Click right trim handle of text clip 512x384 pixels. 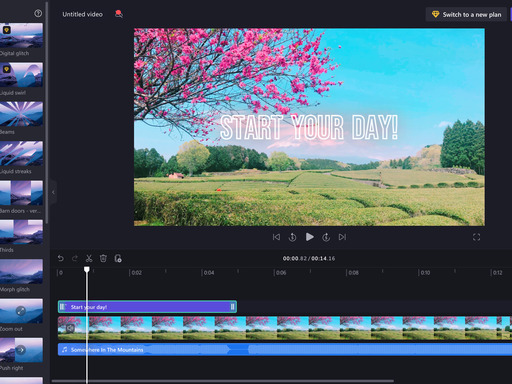(x=233, y=307)
